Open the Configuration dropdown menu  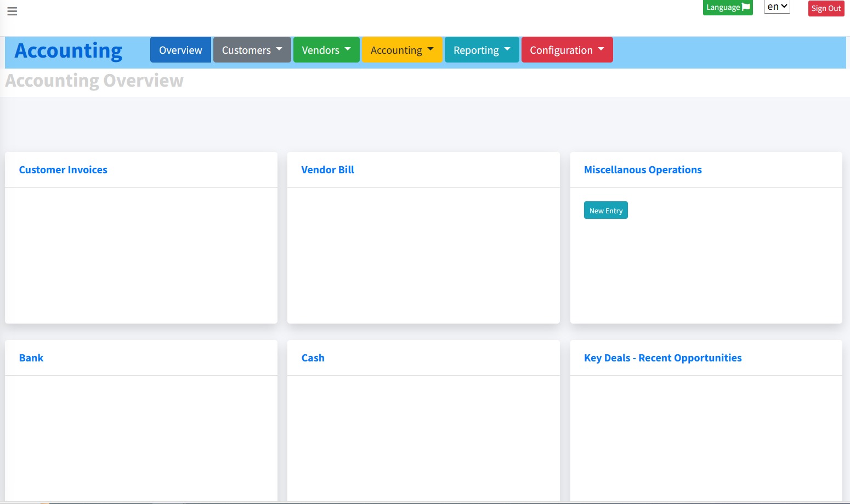[567, 50]
